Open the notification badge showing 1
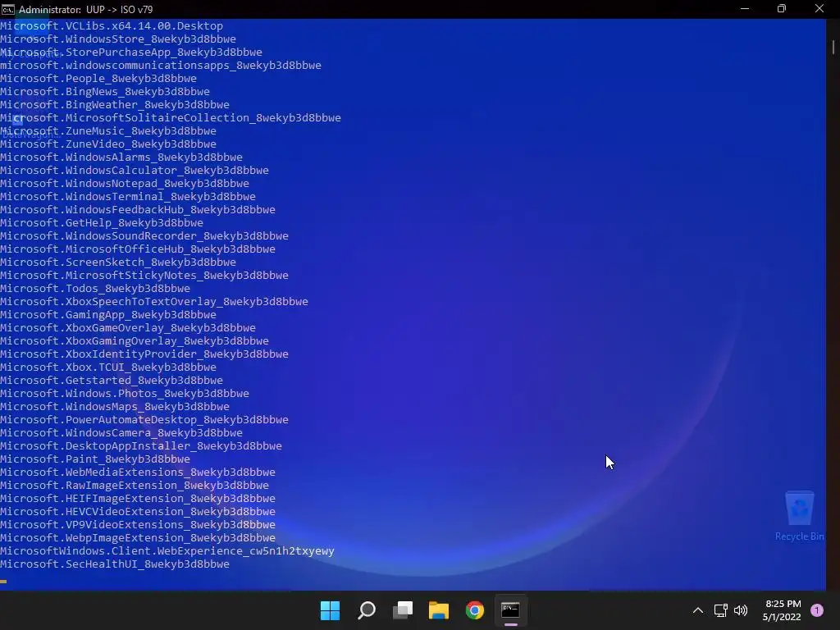 [x=817, y=610]
